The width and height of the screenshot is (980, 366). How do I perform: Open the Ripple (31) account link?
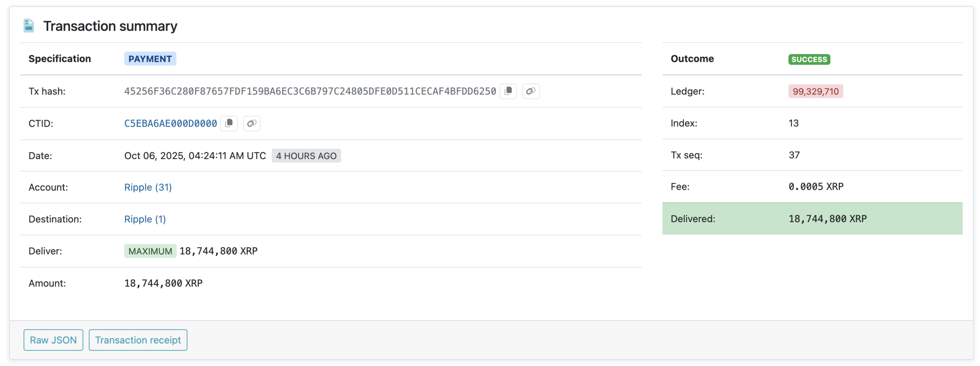point(148,187)
